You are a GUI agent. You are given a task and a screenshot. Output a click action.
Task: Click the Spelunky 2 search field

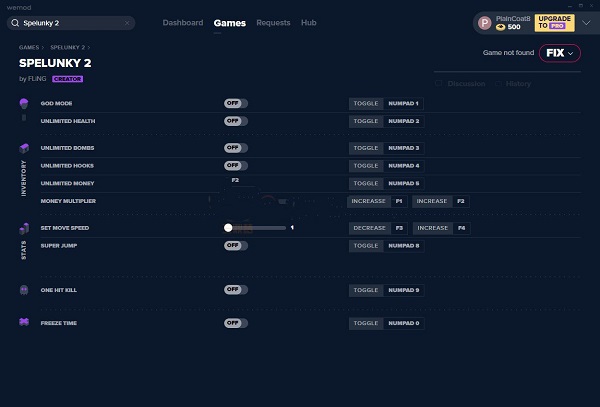coord(71,23)
